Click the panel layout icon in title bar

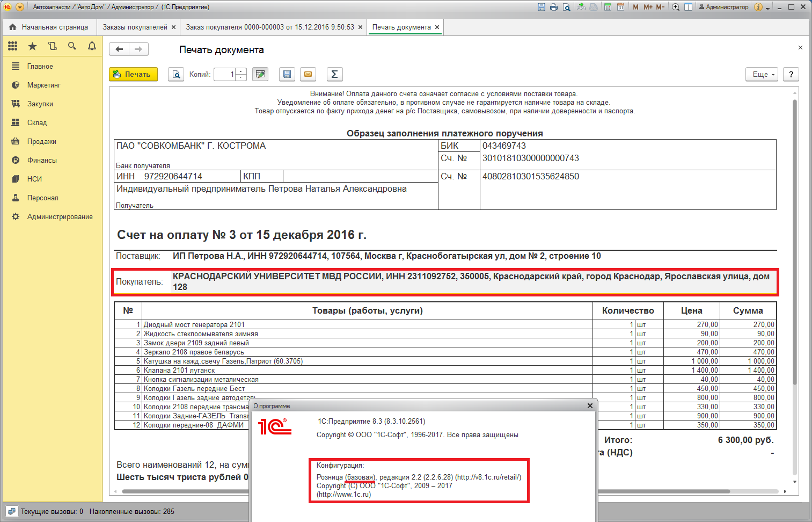click(688, 7)
